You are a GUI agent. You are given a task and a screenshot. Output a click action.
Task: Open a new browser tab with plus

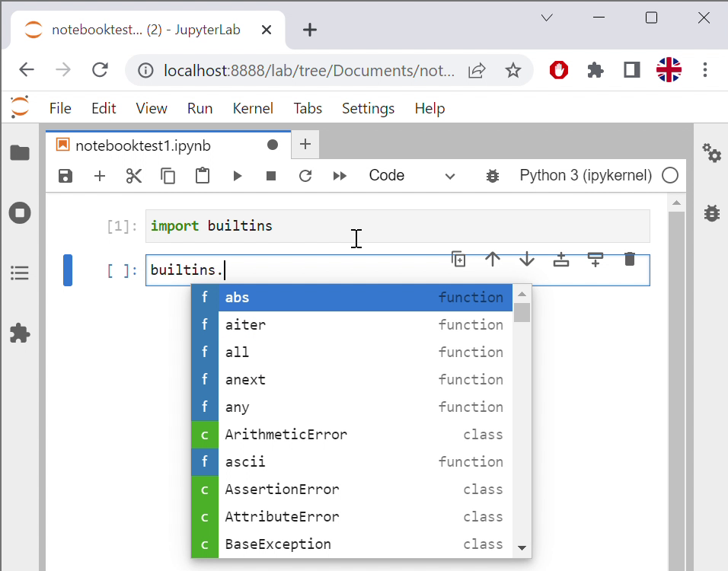[x=310, y=30]
